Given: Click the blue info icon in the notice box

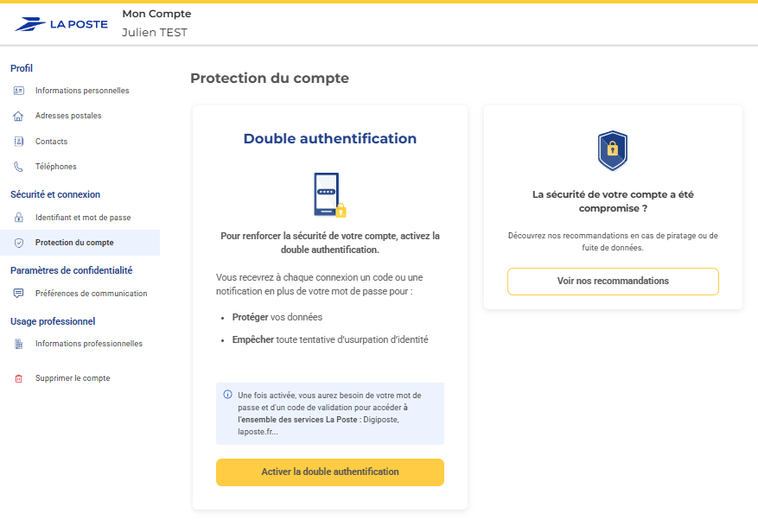Looking at the screenshot, I should coord(228,395).
